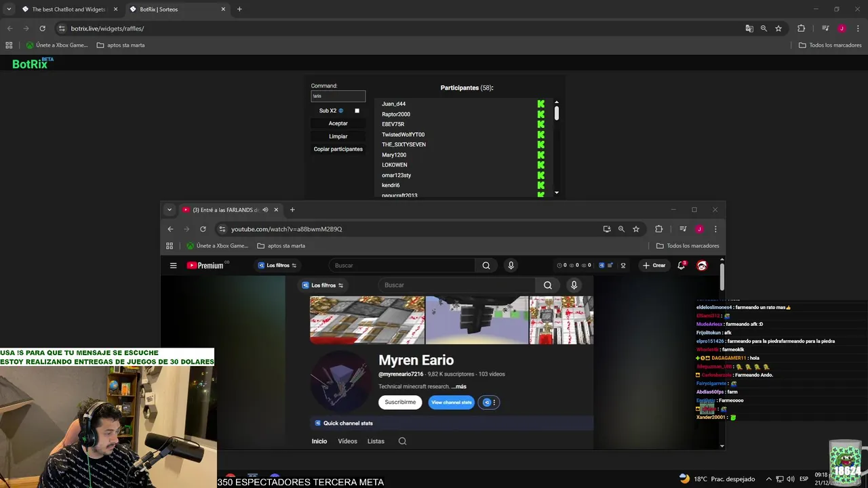Select participant THE_SIXTYSEVEN
Image resolution: width=868 pixels, height=488 pixels.
(403, 144)
